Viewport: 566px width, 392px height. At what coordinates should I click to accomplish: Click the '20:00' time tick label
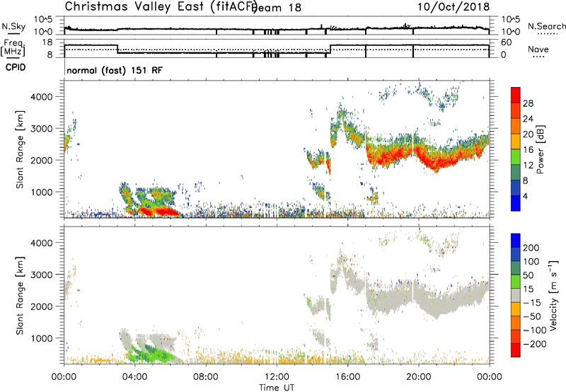coord(419,377)
